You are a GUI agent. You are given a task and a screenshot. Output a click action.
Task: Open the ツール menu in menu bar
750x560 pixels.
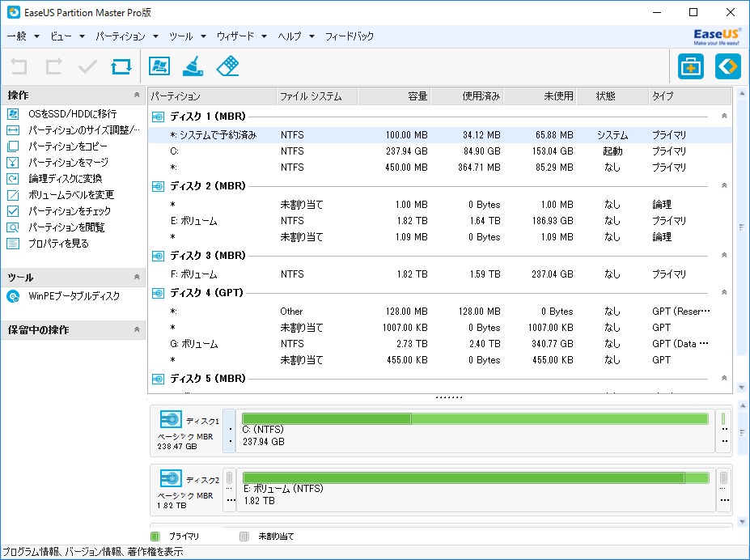[188, 36]
